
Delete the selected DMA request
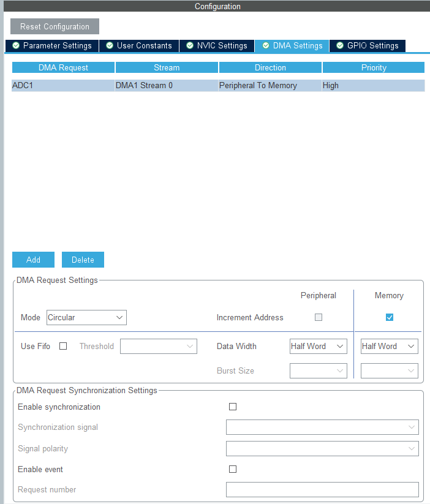click(83, 260)
